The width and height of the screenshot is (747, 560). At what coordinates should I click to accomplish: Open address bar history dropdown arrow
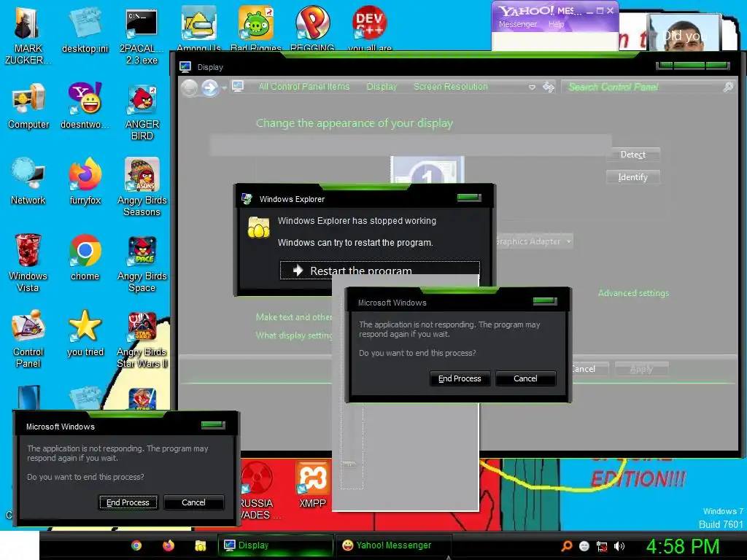pyautogui.click(x=532, y=87)
